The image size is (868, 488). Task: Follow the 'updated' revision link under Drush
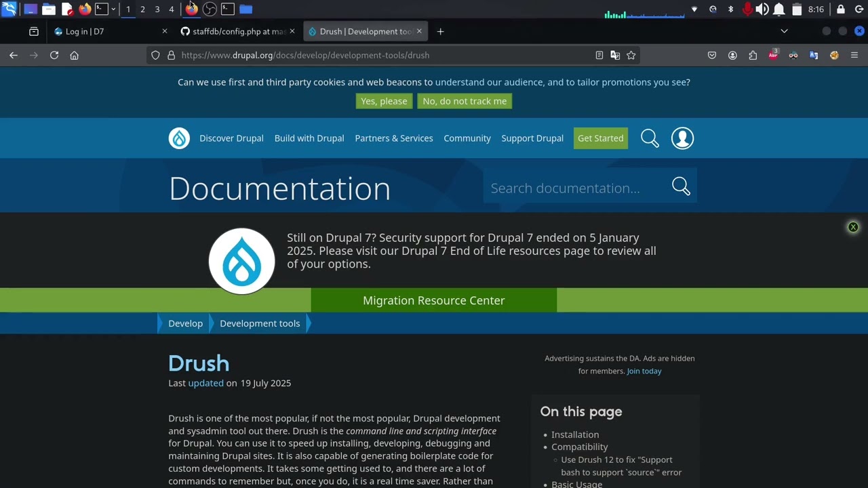click(x=205, y=383)
